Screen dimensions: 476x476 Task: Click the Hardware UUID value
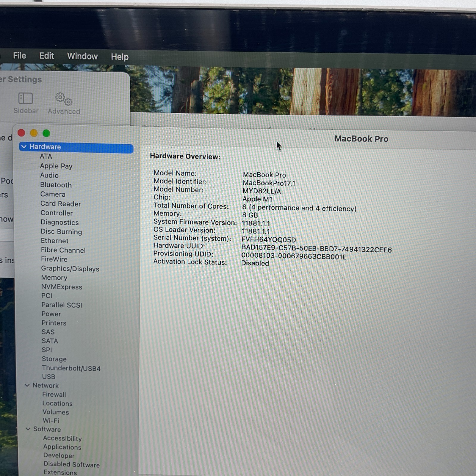[317, 249]
